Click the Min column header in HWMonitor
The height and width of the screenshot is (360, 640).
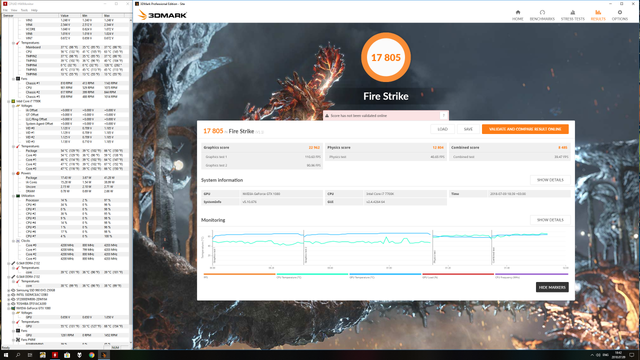pos(91,16)
